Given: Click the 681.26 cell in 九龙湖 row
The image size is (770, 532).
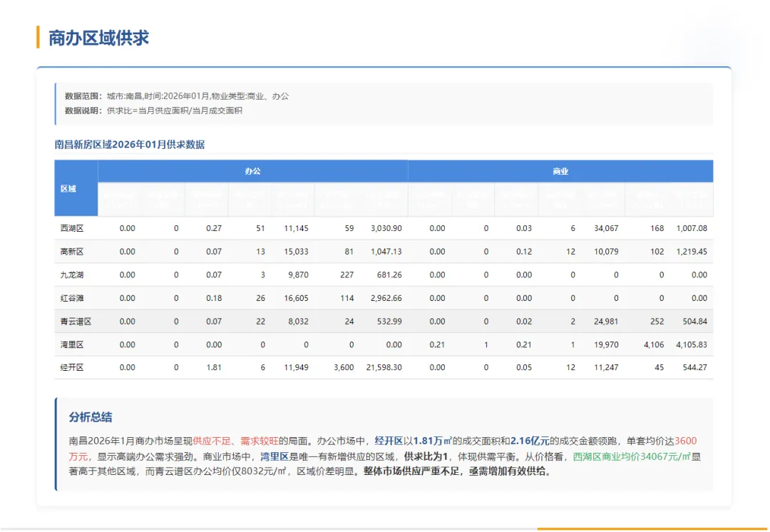Looking at the screenshot, I should (389, 275).
